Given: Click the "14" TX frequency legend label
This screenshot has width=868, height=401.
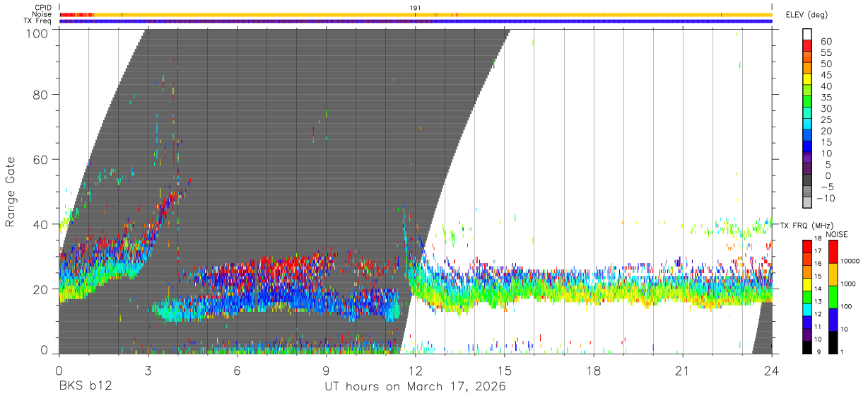Looking at the screenshot, I should coord(819,289).
